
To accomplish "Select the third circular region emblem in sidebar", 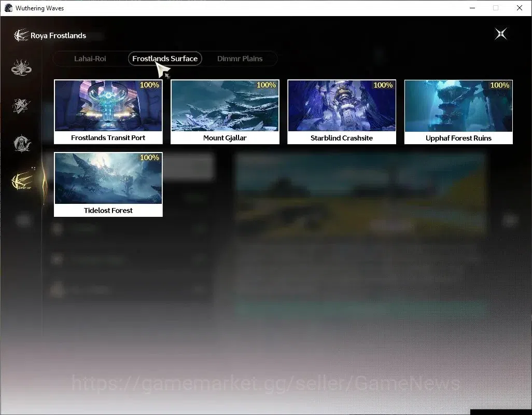I will pos(22,143).
